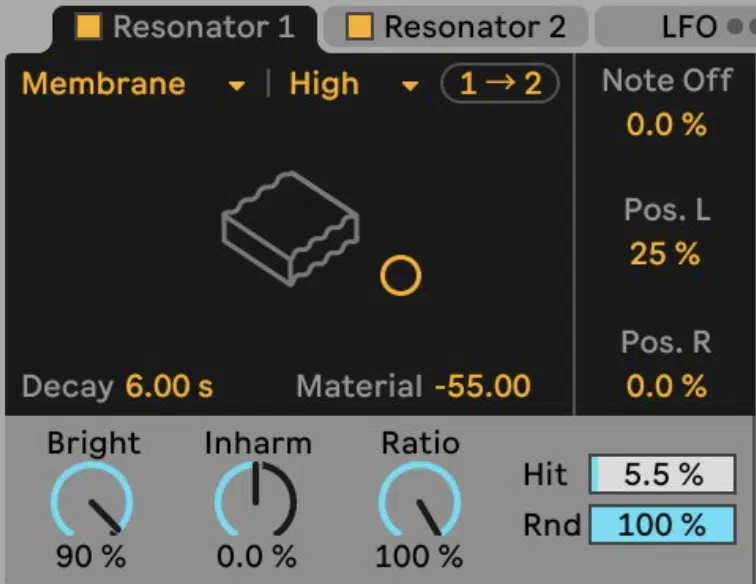Click the Decay label
This screenshot has width=756, height=584.
coord(68,387)
